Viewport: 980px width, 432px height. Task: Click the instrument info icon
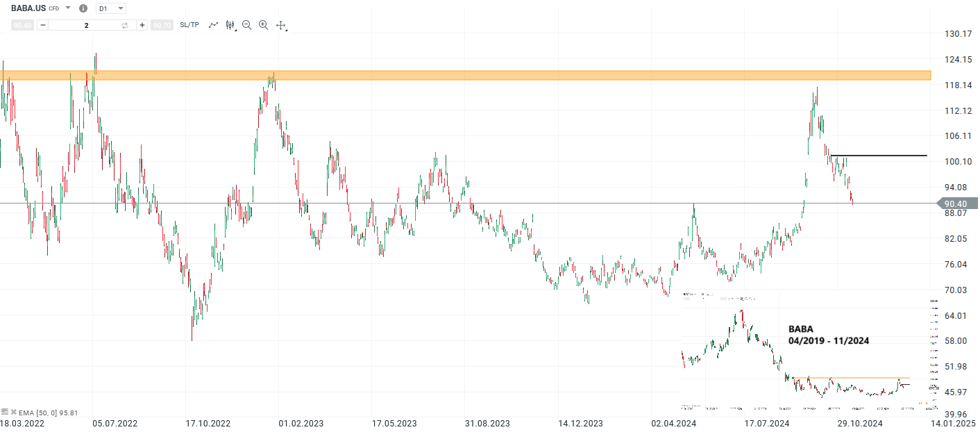83,8
